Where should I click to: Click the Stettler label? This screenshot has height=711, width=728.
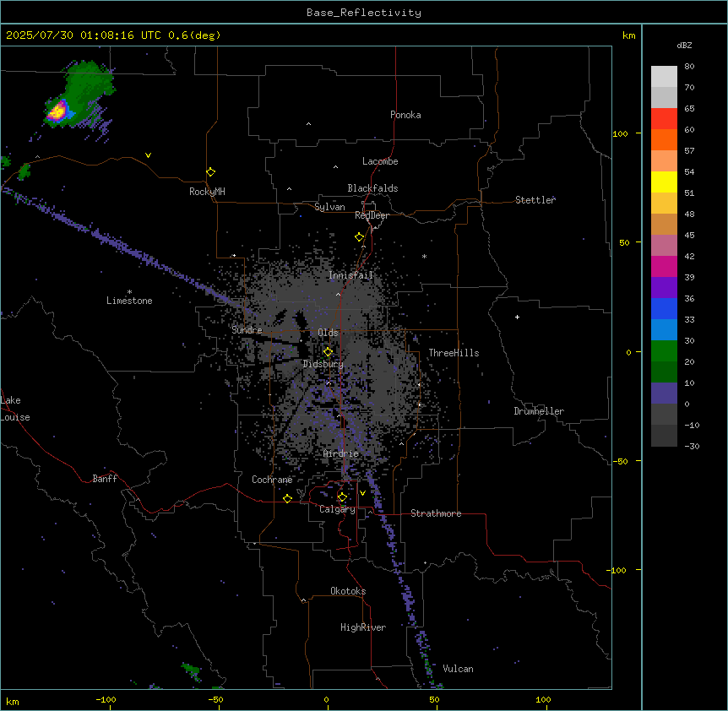click(535, 200)
